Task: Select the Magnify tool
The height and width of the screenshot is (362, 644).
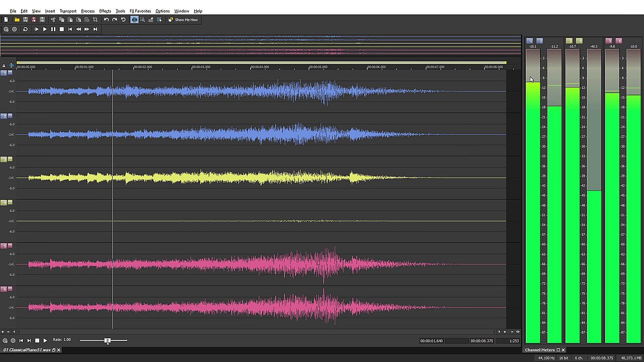Action: (x=142, y=20)
